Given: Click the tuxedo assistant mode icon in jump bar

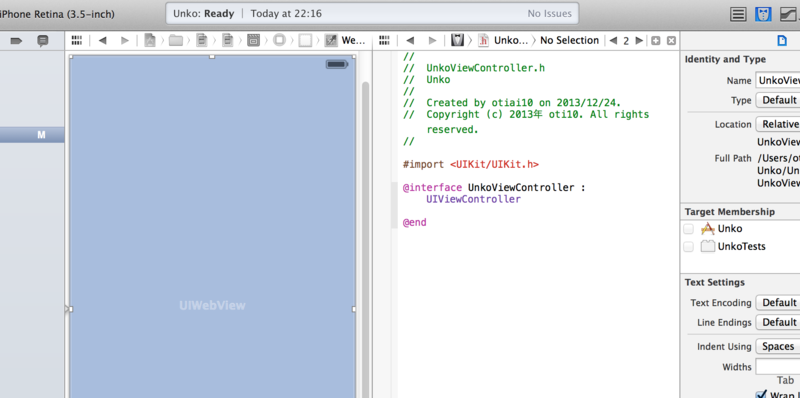Looking at the screenshot, I should (458, 40).
